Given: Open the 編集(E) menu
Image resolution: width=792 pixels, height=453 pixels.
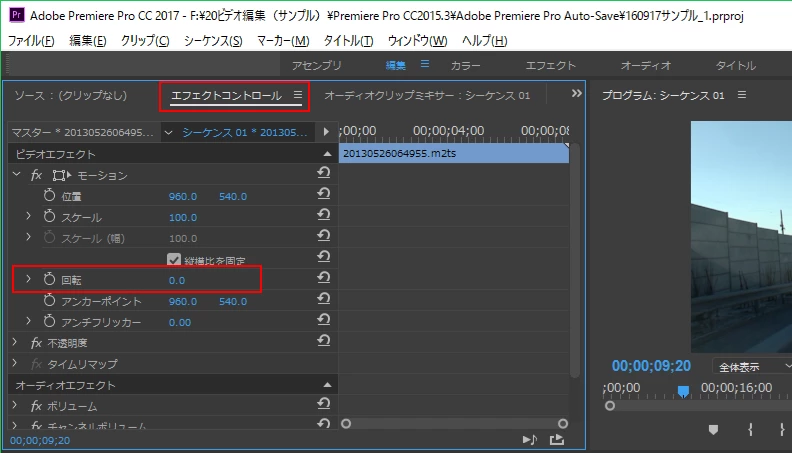Looking at the screenshot, I should tap(88, 41).
